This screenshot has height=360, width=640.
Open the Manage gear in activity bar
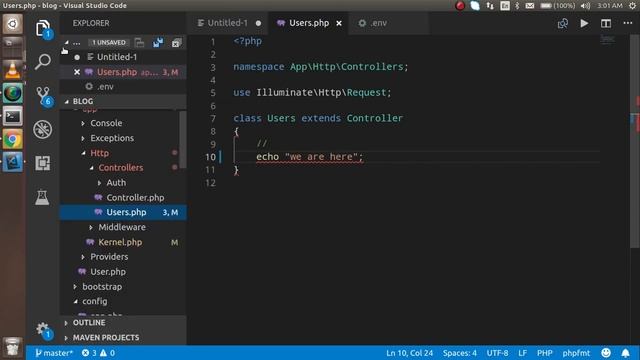(x=43, y=330)
